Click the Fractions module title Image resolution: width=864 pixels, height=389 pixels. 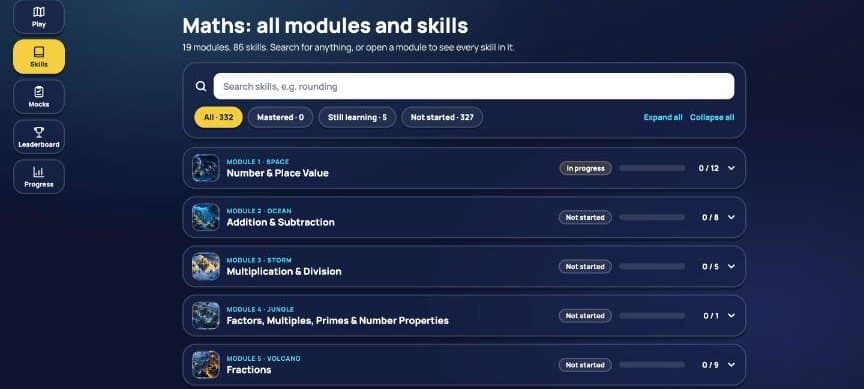(249, 370)
